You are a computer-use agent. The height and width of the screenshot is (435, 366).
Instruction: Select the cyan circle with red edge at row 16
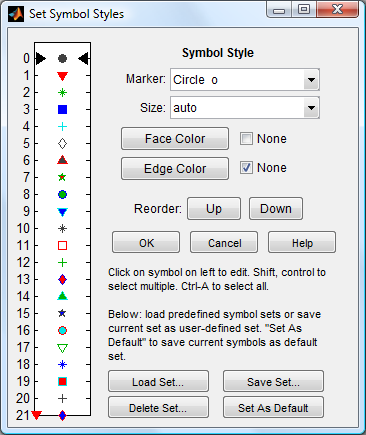[x=62, y=330]
